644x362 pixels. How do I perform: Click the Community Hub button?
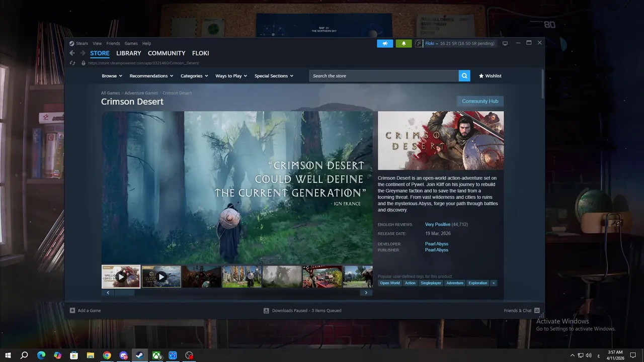pyautogui.click(x=480, y=101)
